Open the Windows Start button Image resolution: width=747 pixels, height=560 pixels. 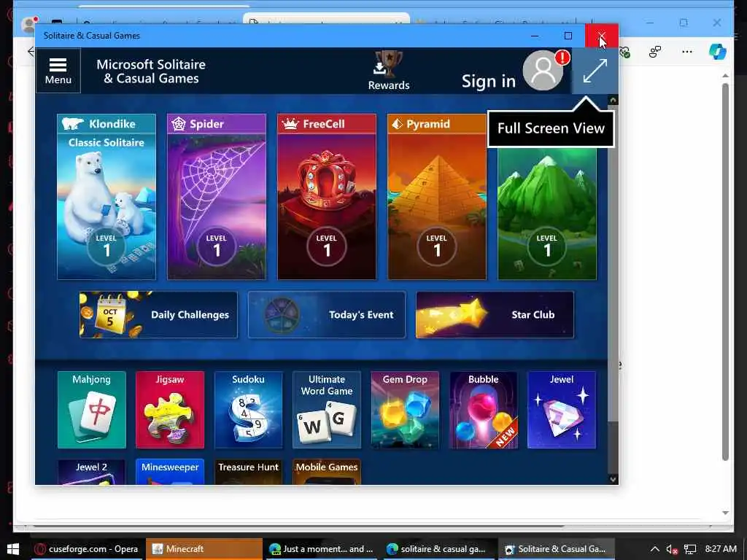click(x=13, y=549)
